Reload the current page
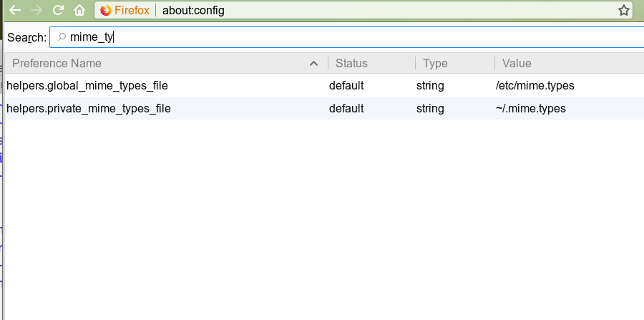 [x=58, y=10]
